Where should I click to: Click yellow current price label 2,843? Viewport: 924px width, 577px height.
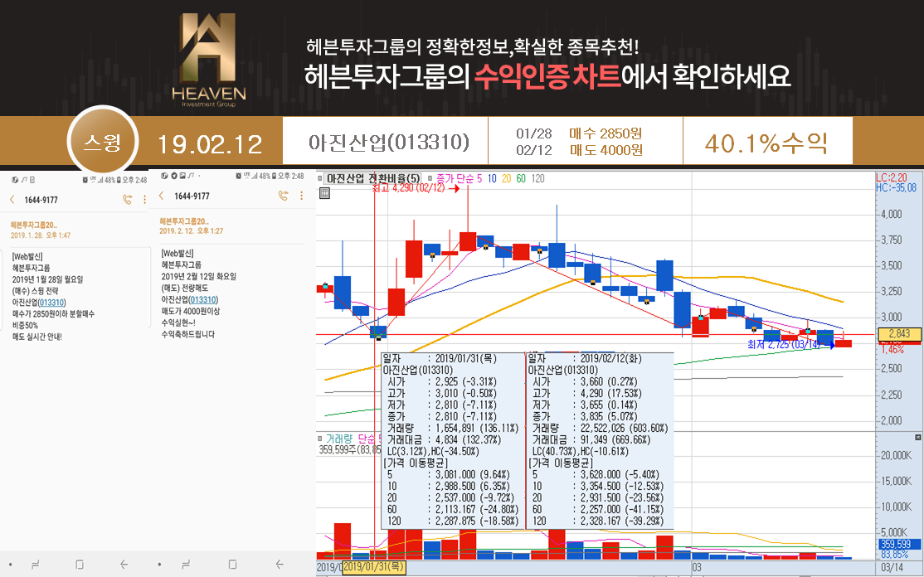point(898,334)
